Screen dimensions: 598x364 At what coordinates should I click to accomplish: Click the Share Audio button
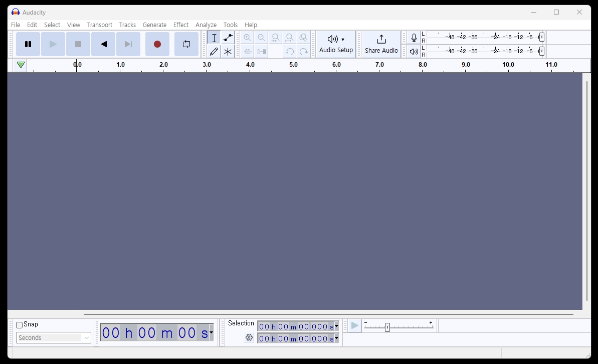coord(381,44)
